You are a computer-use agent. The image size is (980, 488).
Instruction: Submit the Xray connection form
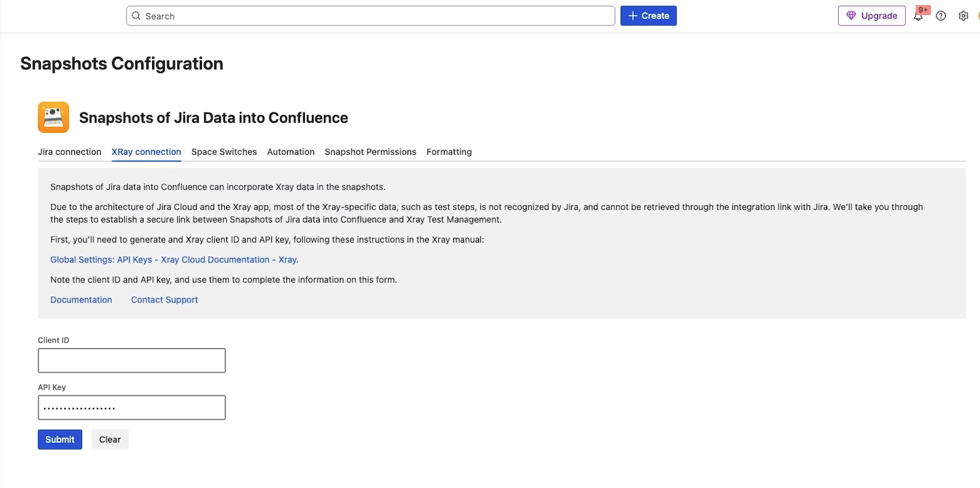point(60,439)
